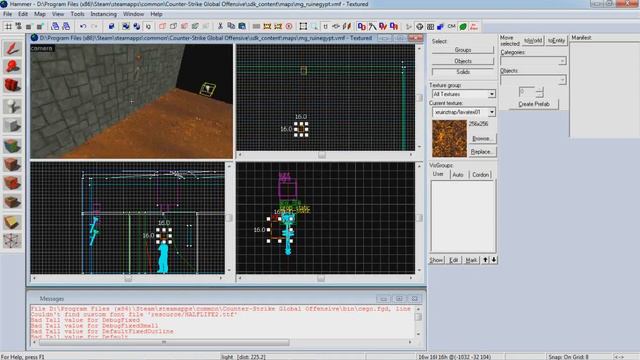Click the VisGroups move up arrow
This screenshot has width=640, height=360.
point(485,260)
